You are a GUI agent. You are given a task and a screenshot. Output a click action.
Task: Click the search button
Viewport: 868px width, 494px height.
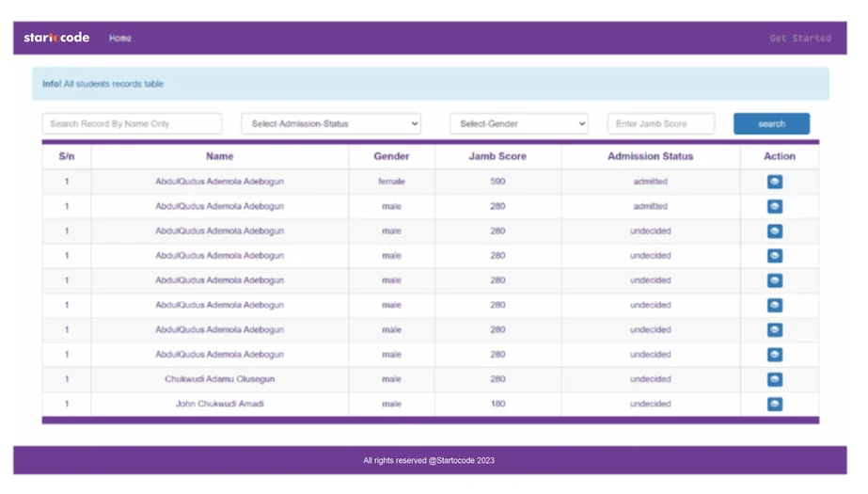[772, 123]
